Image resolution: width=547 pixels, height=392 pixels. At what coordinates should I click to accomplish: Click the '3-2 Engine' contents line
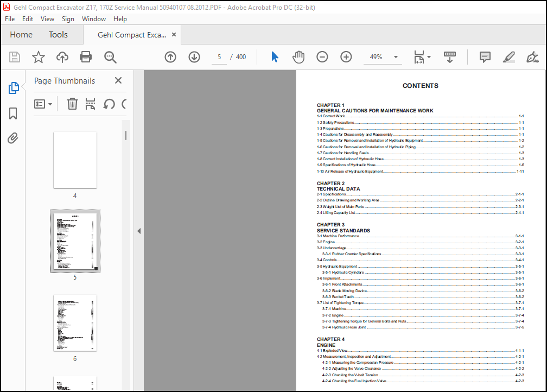[x=421, y=242]
